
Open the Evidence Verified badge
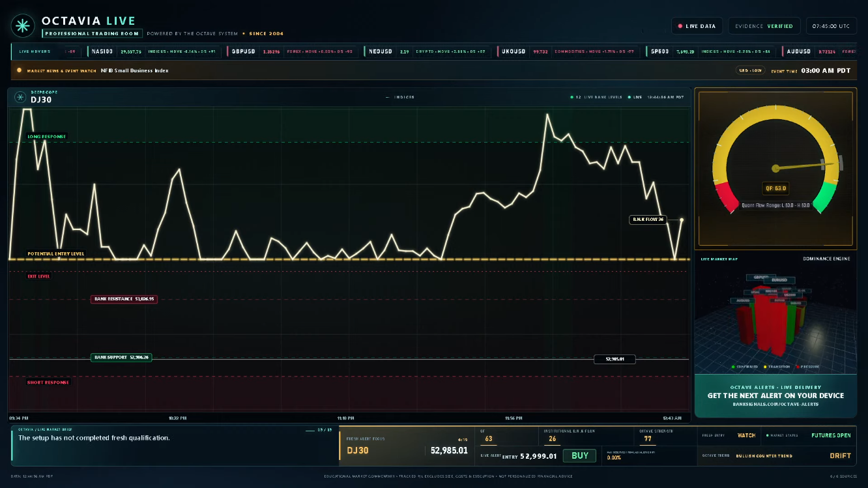[764, 26]
